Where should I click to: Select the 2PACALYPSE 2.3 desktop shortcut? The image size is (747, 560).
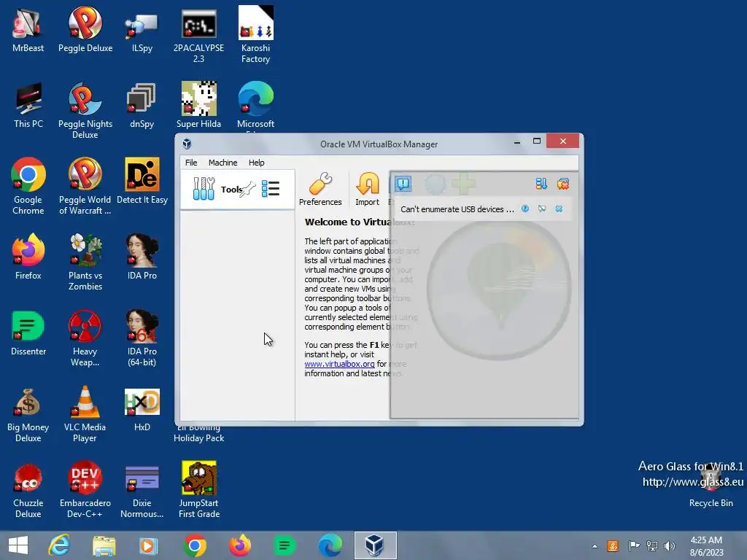pos(198,34)
